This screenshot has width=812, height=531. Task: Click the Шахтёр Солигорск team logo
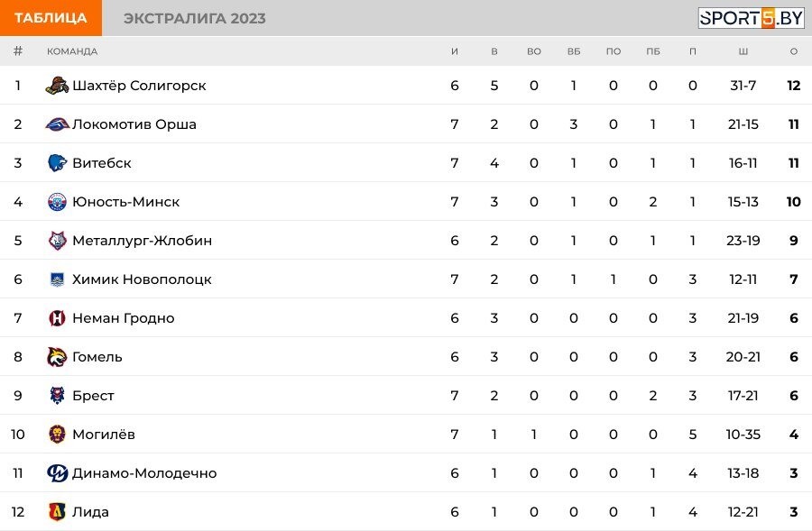(57, 86)
